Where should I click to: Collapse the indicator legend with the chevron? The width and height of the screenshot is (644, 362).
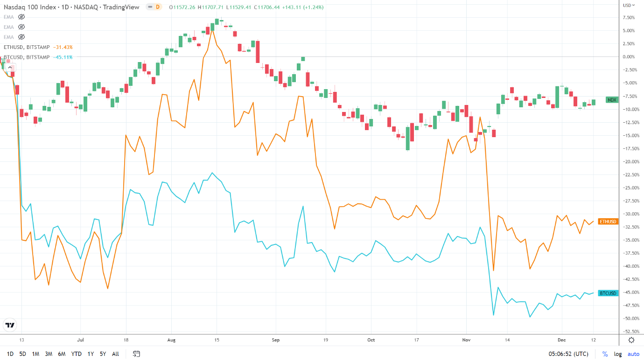click(10, 67)
